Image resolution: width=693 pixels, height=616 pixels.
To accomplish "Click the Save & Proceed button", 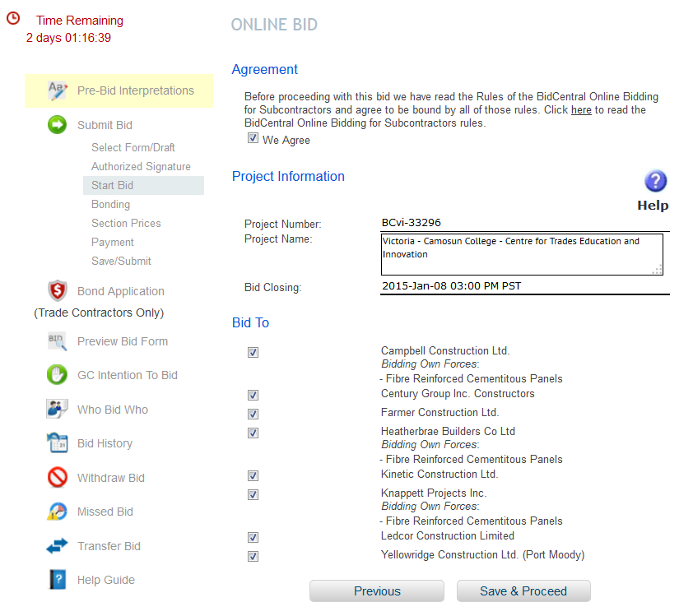I will coord(523,591).
